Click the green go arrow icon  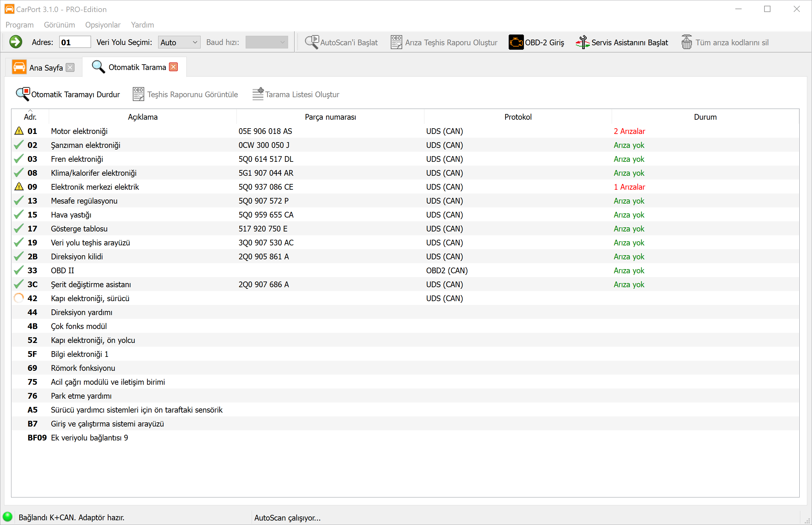point(16,42)
